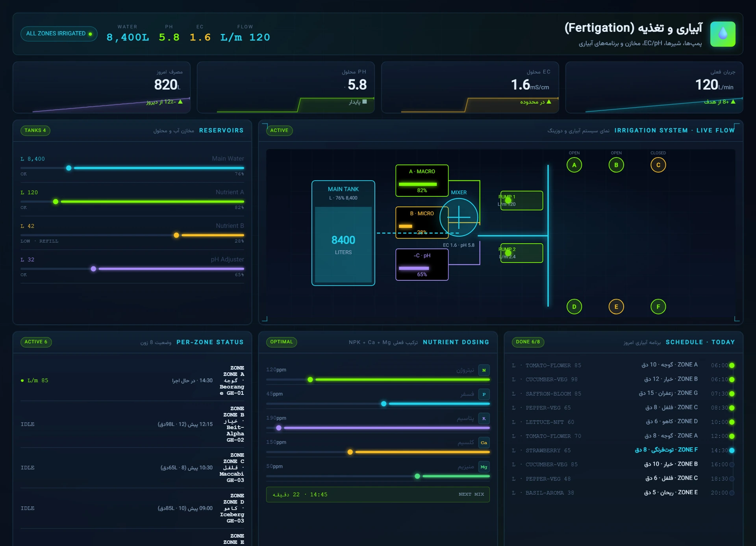756x546 pixels.
Task: Click the Optimal badge in Nutrient Dosing
Action: tap(282, 342)
